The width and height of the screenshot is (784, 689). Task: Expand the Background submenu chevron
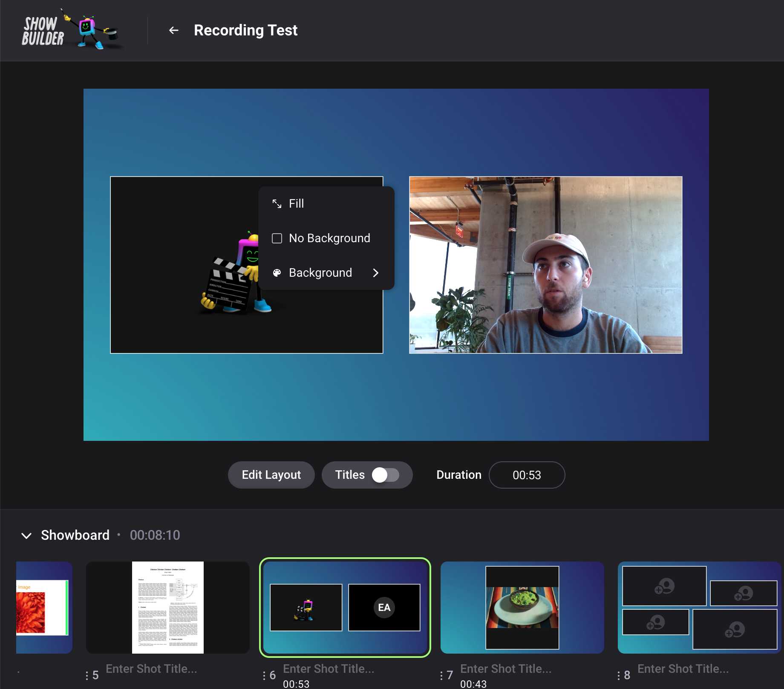(375, 273)
